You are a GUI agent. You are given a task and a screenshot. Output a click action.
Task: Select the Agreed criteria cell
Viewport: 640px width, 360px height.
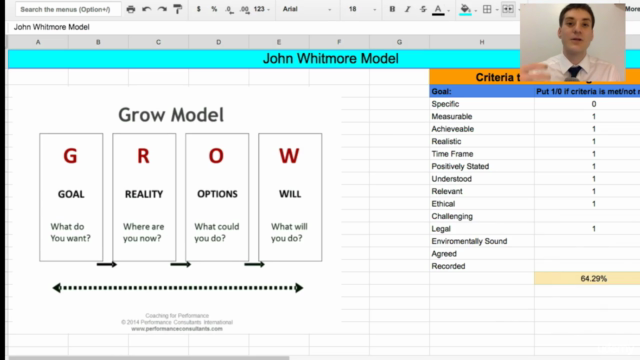(x=482, y=253)
